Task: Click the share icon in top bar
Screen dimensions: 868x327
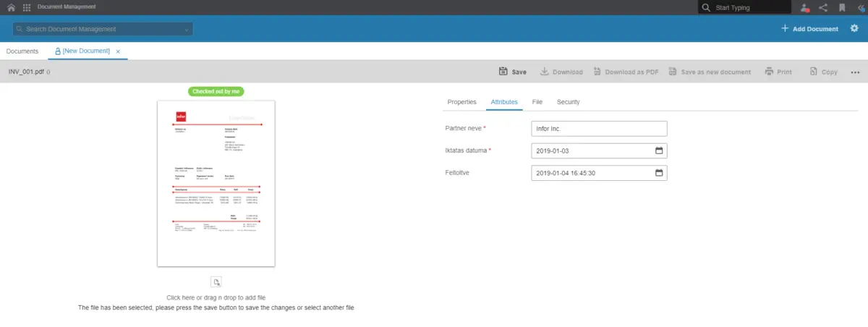Action: click(823, 7)
